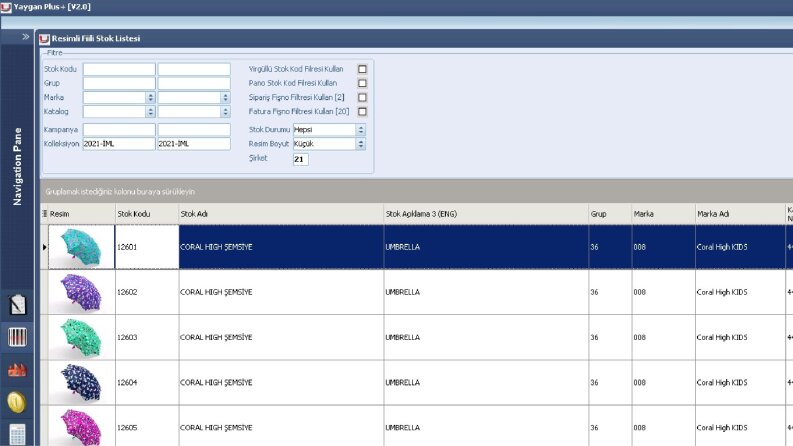This screenshot has height=446, width=793.
Task: Sort by Marka column header
Action: (x=663, y=214)
